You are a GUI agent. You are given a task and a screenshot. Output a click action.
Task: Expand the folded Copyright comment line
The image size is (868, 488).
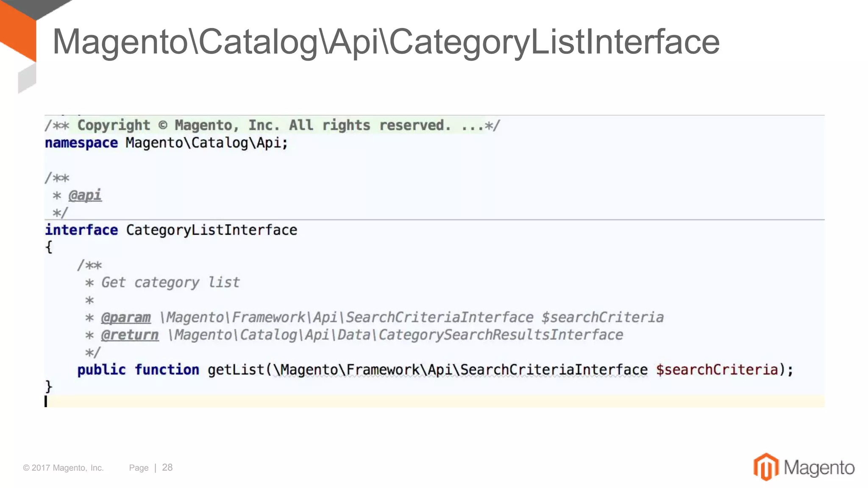[x=273, y=125]
